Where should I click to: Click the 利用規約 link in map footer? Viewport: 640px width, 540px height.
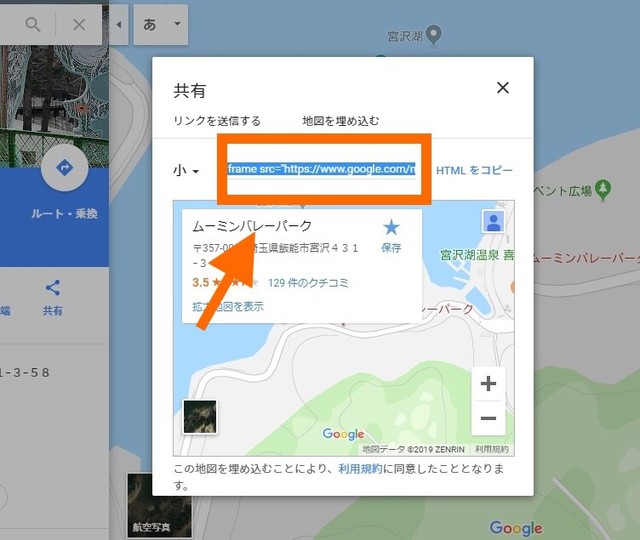pos(491,449)
